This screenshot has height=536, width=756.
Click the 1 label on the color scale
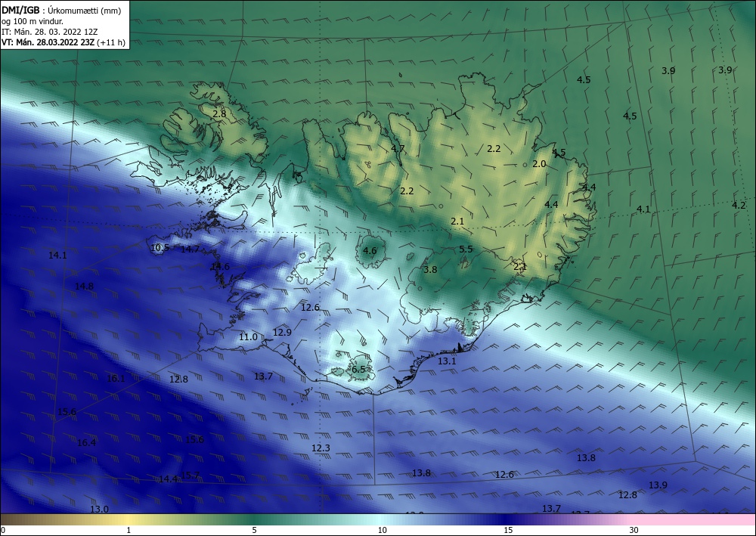click(x=129, y=531)
